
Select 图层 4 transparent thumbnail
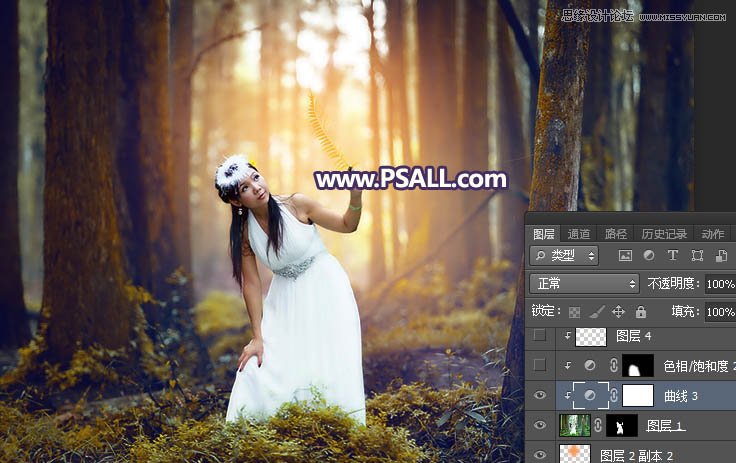pos(590,336)
